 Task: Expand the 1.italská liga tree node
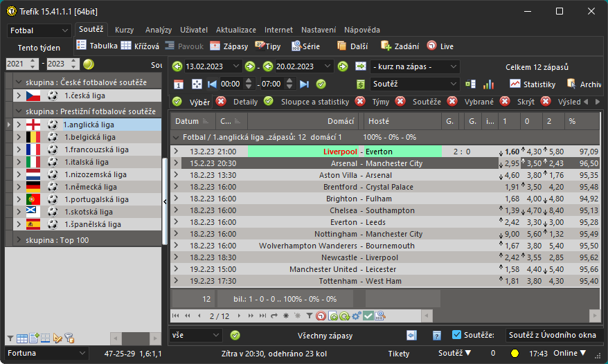tap(19, 162)
